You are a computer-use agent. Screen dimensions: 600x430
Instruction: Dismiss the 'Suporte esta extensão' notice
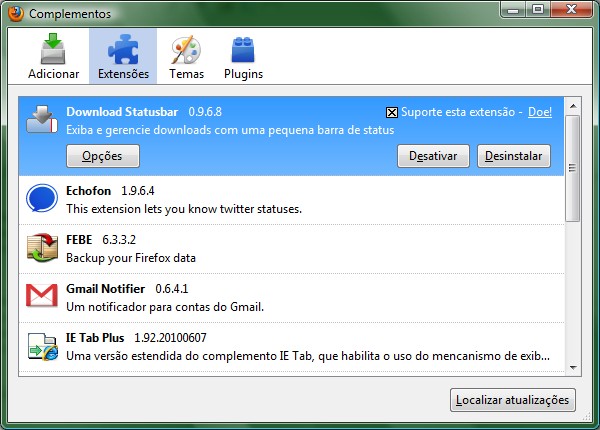[391, 112]
